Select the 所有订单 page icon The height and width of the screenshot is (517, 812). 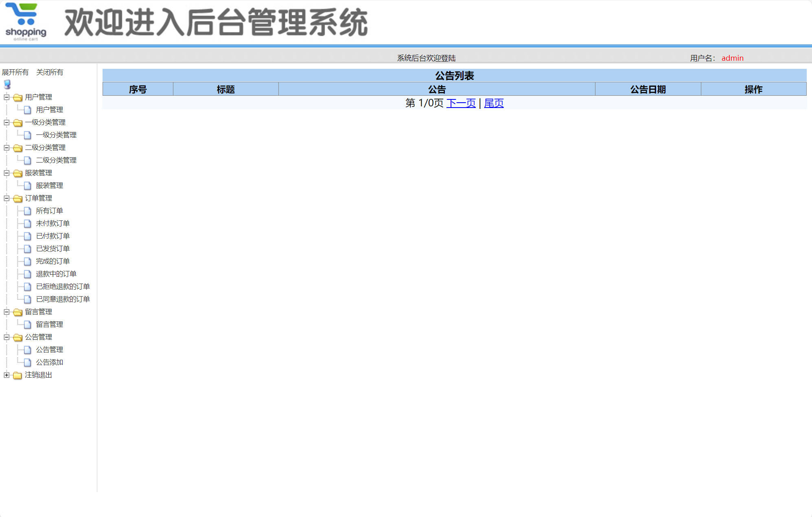(x=27, y=211)
